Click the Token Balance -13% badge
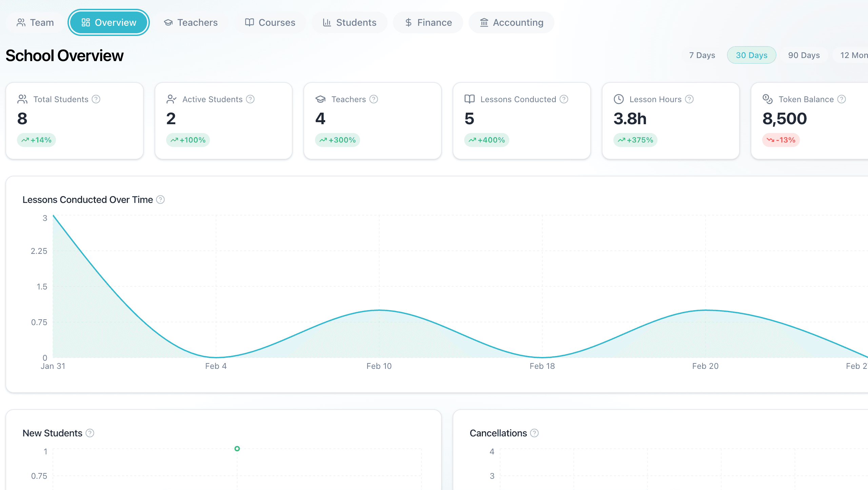Viewport: 868px width, 490px height. tap(781, 140)
